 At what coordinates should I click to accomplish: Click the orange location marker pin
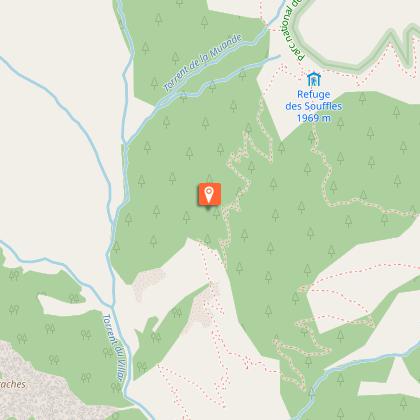209,194
